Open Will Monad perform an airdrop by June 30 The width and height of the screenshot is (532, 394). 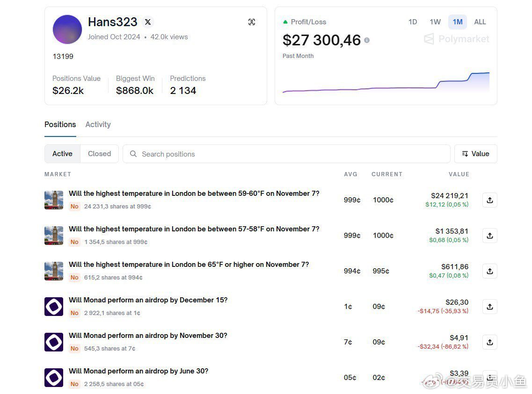click(x=139, y=371)
